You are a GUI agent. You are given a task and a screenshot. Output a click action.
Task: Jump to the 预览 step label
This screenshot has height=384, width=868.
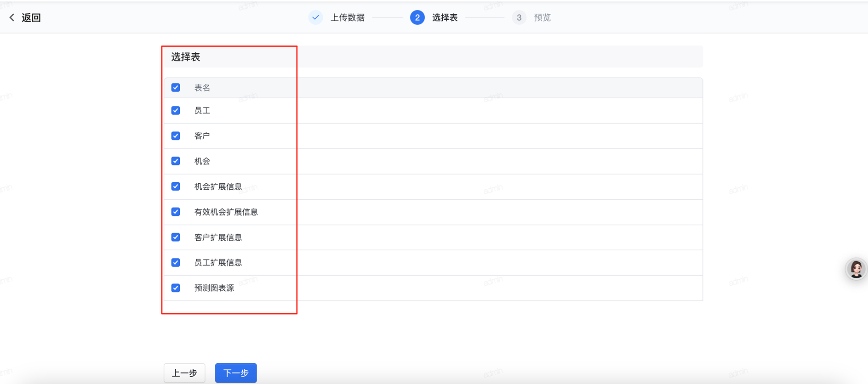542,17
